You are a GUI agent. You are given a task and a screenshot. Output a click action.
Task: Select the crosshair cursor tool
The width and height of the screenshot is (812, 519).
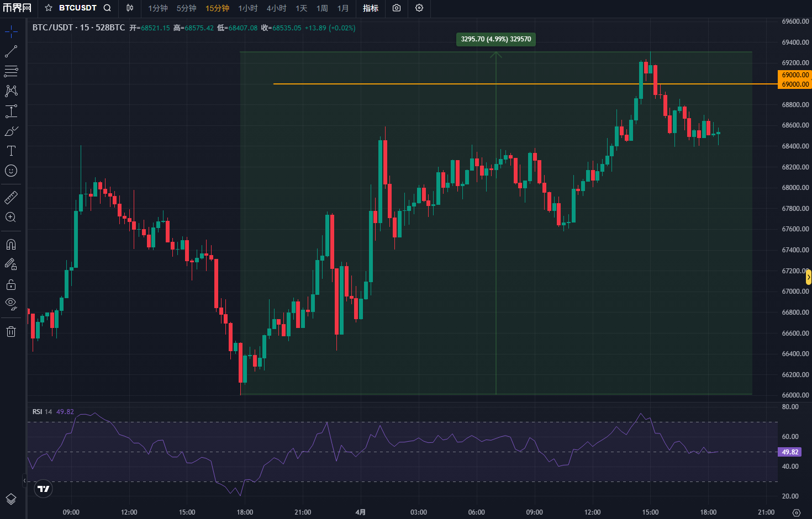coord(11,31)
